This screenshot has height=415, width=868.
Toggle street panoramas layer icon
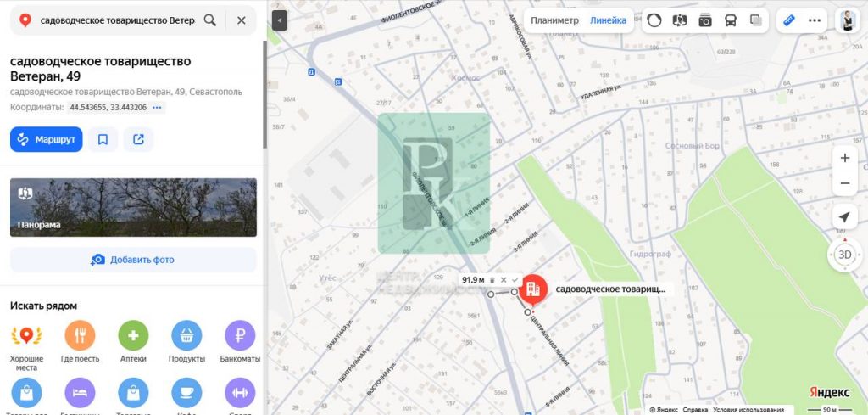click(680, 20)
